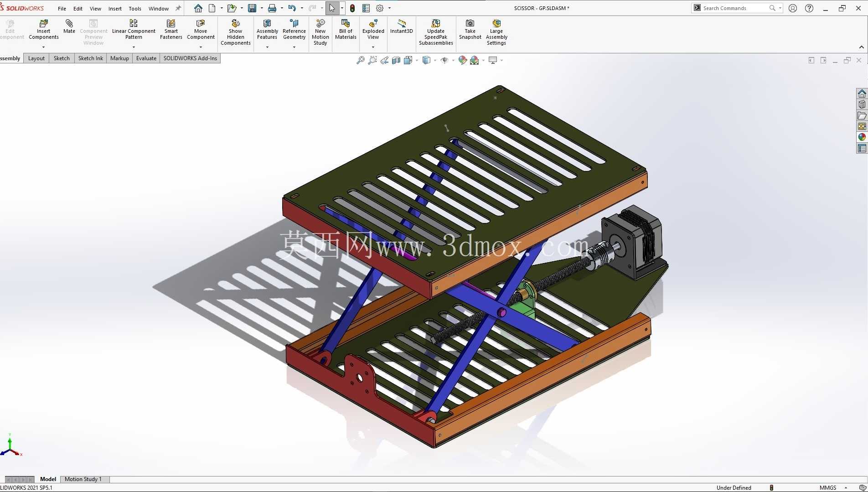Open the View menu
This screenshot has height=492, width=868.
(x=95, y=8)
